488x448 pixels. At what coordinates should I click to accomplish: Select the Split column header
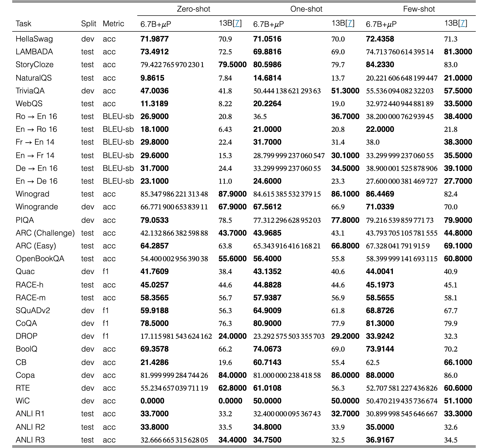point(89,23)
